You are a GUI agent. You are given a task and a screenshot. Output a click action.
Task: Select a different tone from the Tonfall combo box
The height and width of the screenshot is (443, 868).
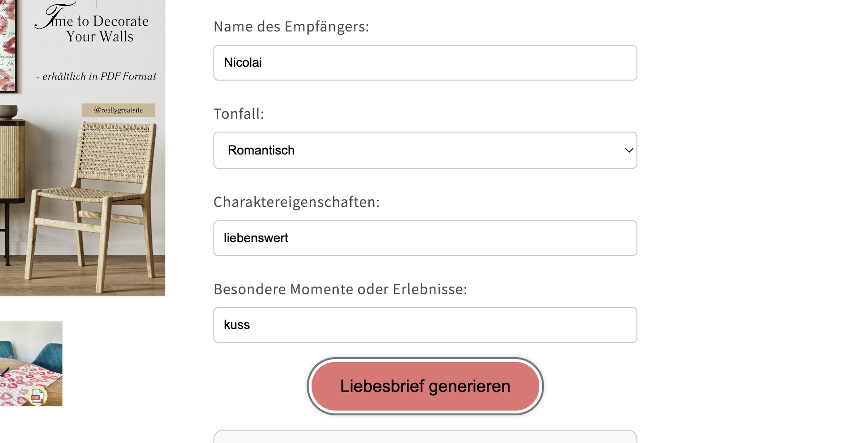425,150
